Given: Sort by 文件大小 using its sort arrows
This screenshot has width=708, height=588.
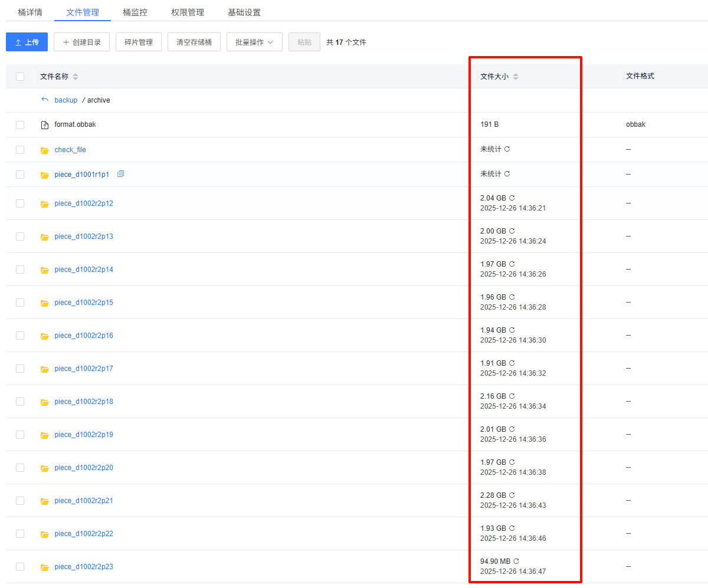Looking at the screenshot, I should click(516, 77).
